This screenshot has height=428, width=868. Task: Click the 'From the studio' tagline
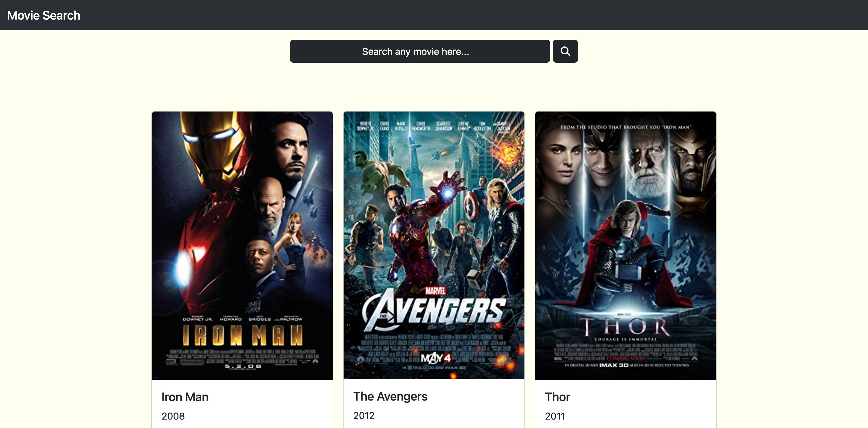tap(625, 127)
